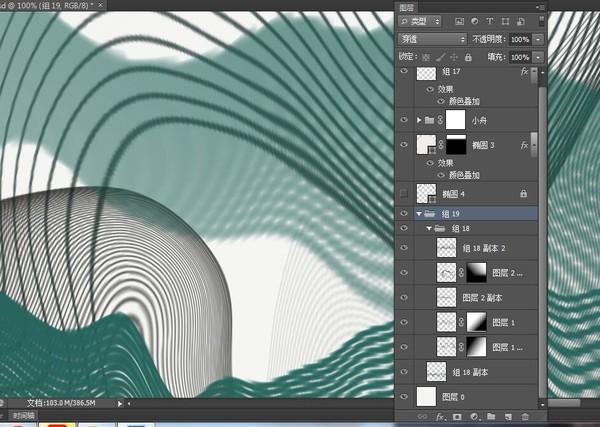Select 椭圆 3 black mask thumbnail

coord(457,145)
